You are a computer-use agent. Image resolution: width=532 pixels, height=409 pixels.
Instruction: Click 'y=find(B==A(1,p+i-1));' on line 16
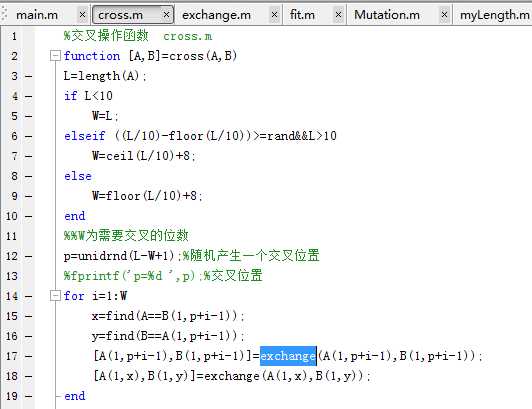168,336
